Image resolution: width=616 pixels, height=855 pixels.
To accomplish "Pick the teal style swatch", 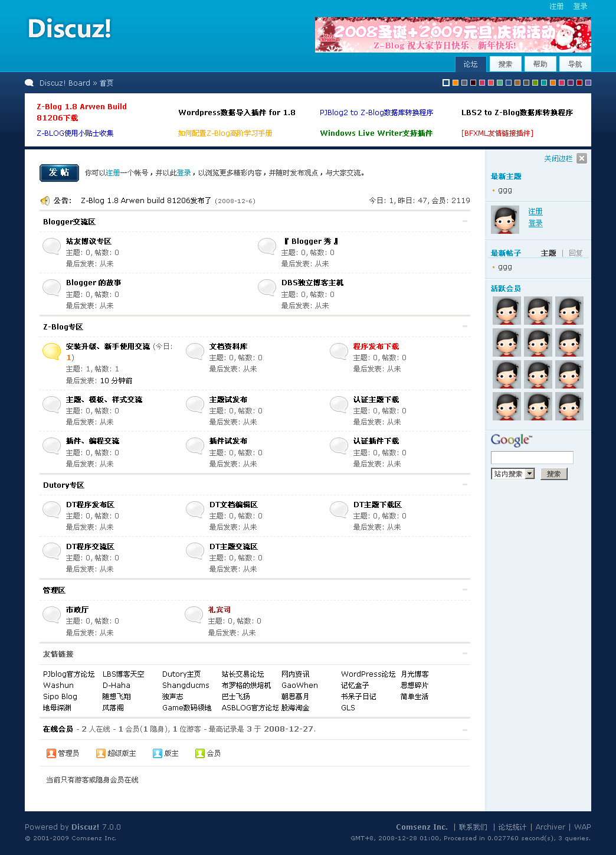I will [544, 83].
